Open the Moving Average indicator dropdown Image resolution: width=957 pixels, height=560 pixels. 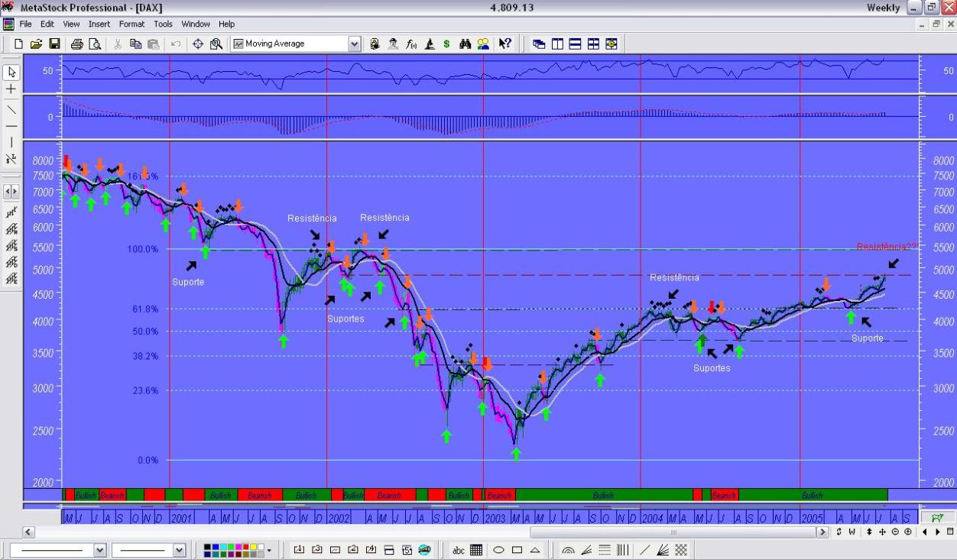[x=354, y=44]
